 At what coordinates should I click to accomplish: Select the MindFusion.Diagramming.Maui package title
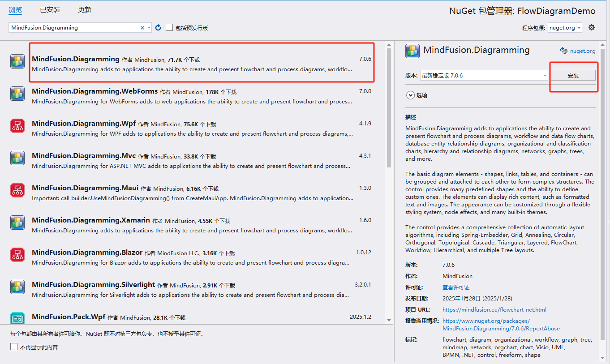pyautogui.click(x=85, y=188)
